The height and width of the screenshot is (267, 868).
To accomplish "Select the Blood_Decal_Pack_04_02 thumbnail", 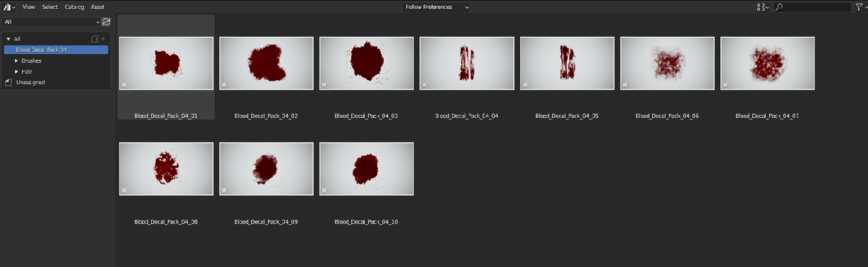I will (267, 63).
